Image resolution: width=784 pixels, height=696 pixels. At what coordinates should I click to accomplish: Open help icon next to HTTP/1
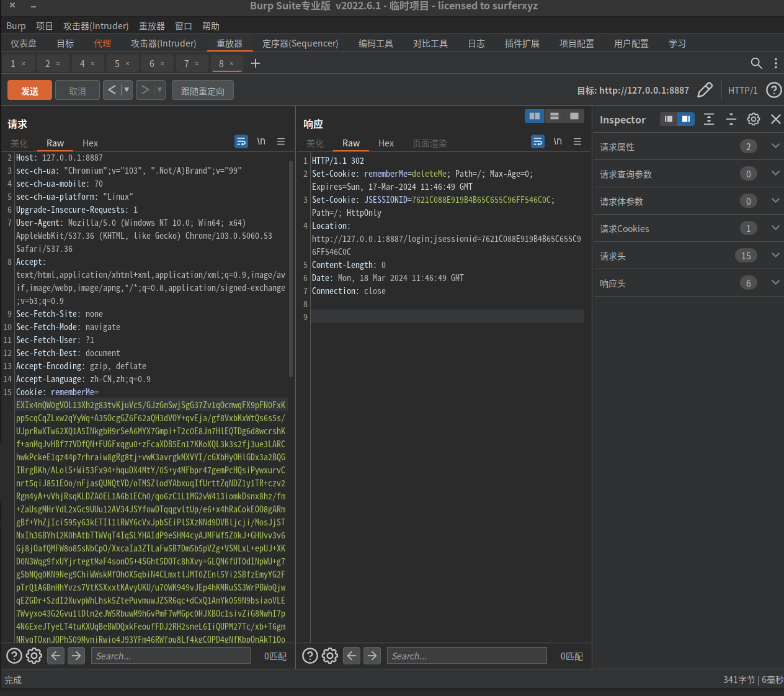[773, 90]
